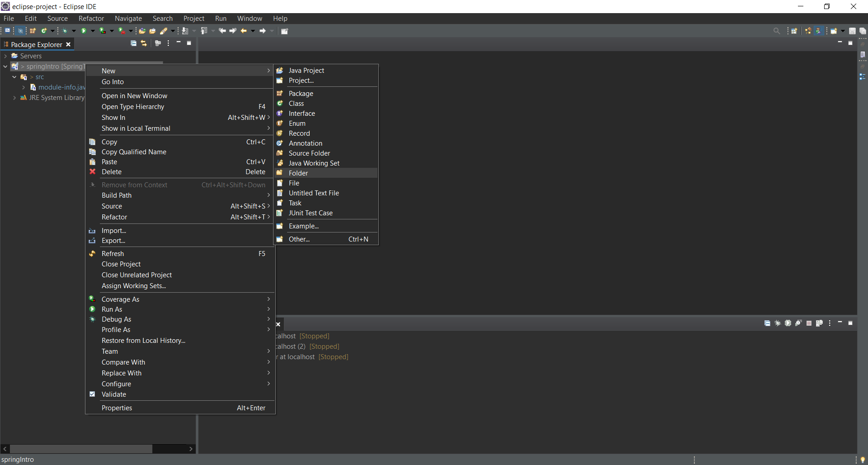Click the Outline icon in the right trim
The height and width of the screenshot is (465, 868).
coord(863,76)
